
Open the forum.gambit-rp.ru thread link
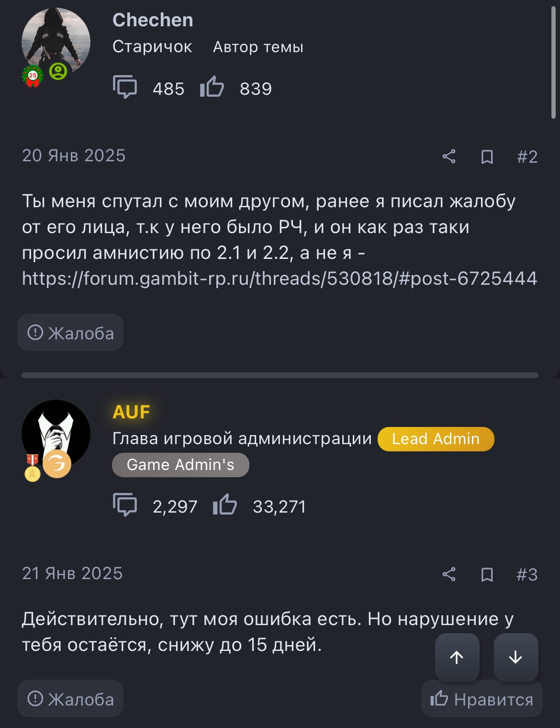click(x=280, y=279)
